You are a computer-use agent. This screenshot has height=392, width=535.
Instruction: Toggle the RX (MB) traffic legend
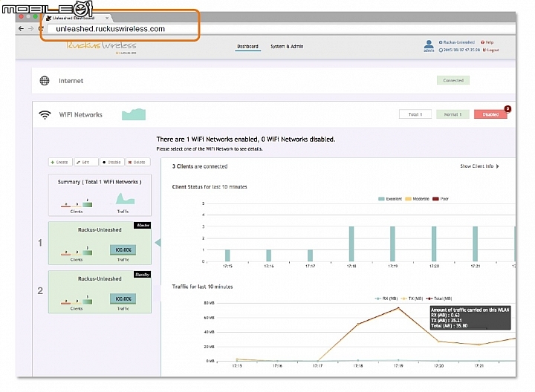[386, 298]
